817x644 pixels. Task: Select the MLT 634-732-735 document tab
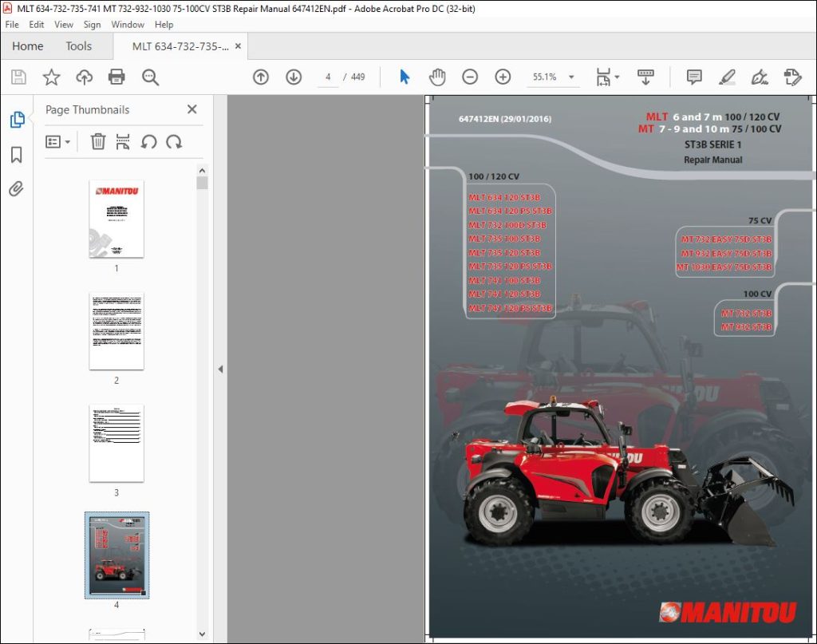click(180, 46)
